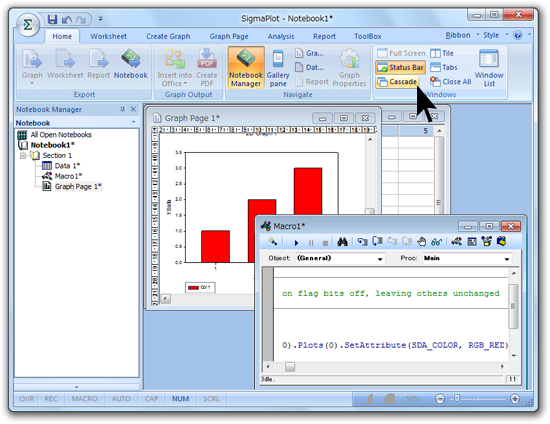Click the binoculars find icon in Macro1

coord(342,242)
